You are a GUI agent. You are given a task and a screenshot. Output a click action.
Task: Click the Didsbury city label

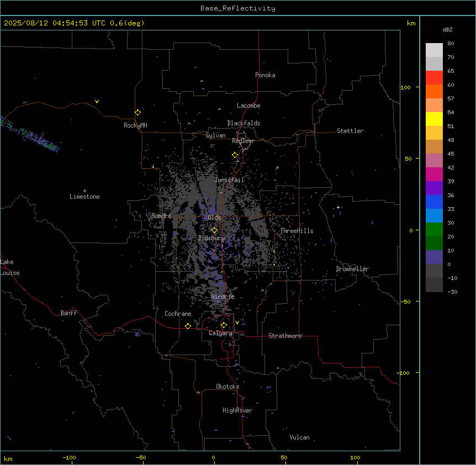pos(211,238)
